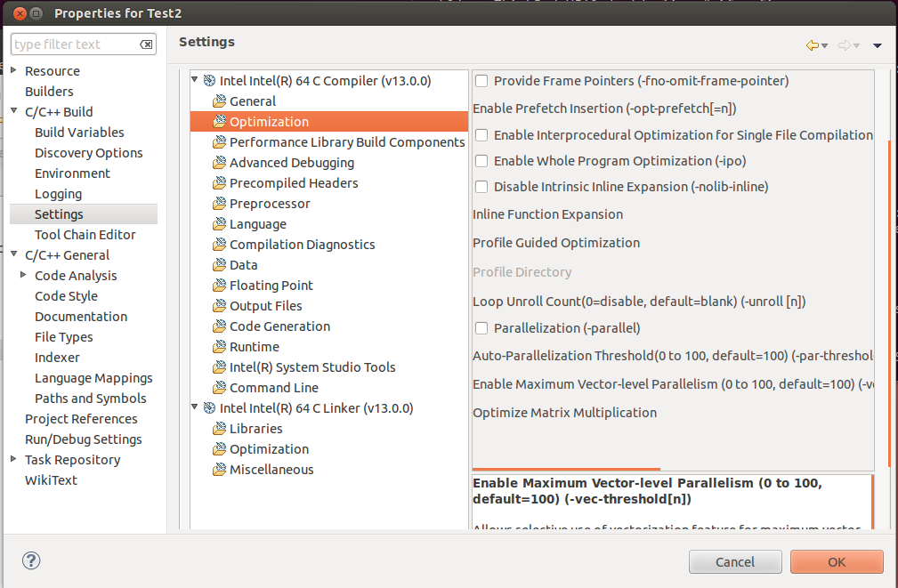
Task: Open the Language Mappings page
Action: (x=93, y=378)
